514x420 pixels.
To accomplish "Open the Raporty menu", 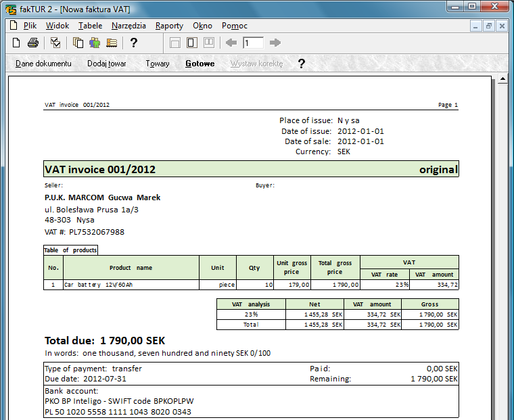I will pyautogui.click(x=169, y=26).
